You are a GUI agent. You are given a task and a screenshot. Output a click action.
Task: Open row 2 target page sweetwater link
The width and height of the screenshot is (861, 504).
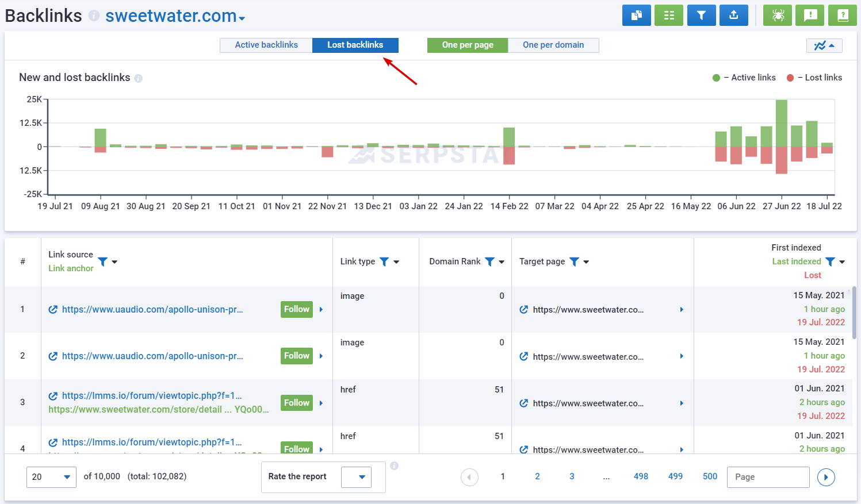(588, 356)
